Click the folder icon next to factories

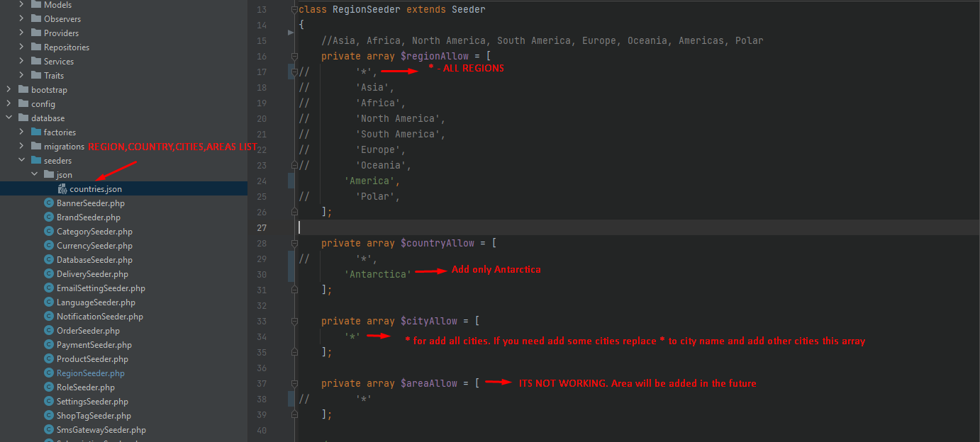click(36, 132)
